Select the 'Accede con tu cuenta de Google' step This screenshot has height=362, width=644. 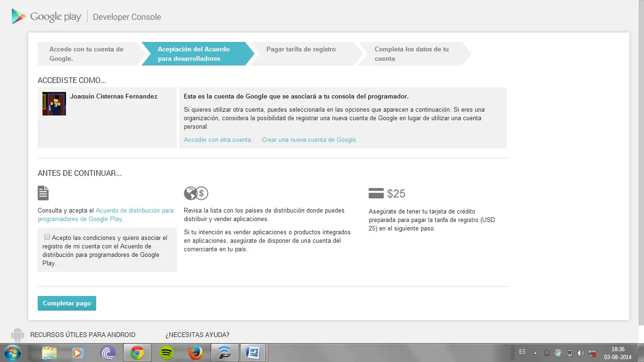(x=90, y=54)
